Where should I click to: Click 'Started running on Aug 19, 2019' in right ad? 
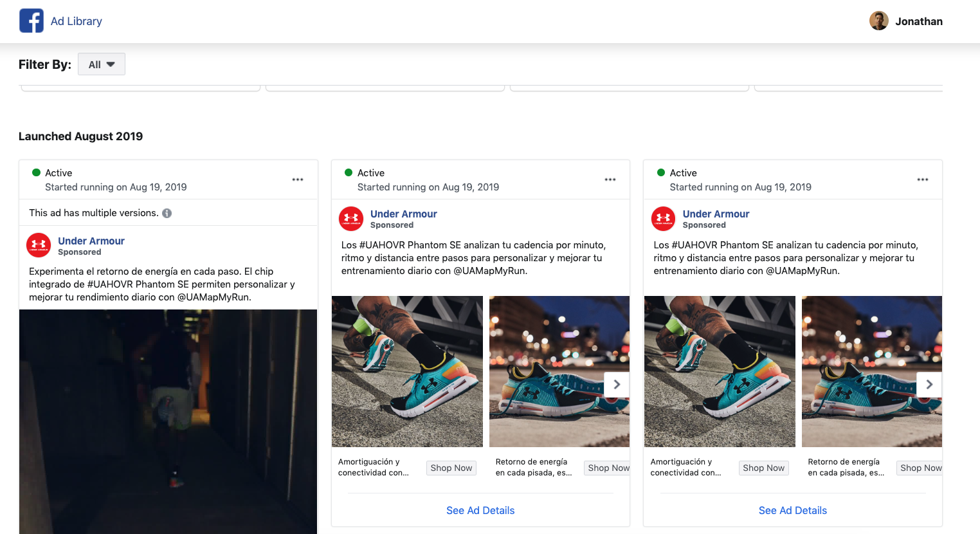pos(741,187)
